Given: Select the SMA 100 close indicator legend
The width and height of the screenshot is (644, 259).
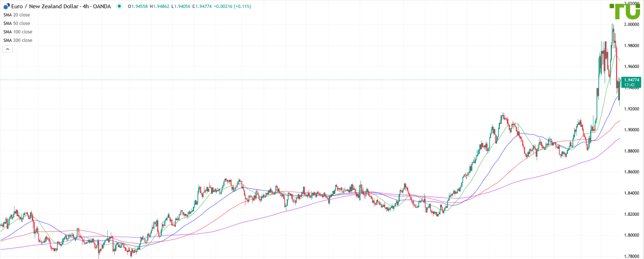Looking at the screenshot, I should (x=18, y=32).
